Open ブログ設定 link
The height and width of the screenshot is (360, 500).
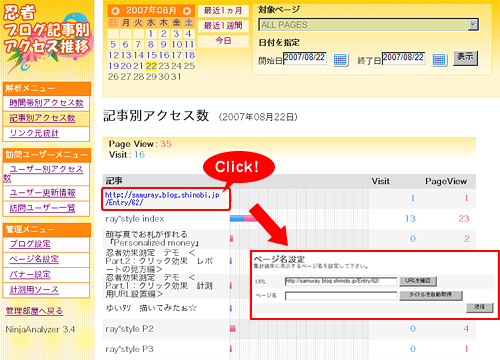coord(30,244)
